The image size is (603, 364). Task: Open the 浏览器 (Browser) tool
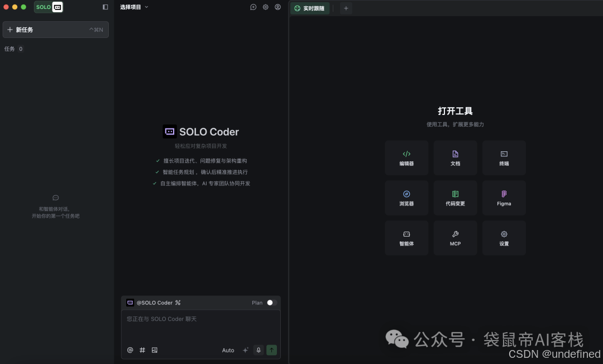406,198
